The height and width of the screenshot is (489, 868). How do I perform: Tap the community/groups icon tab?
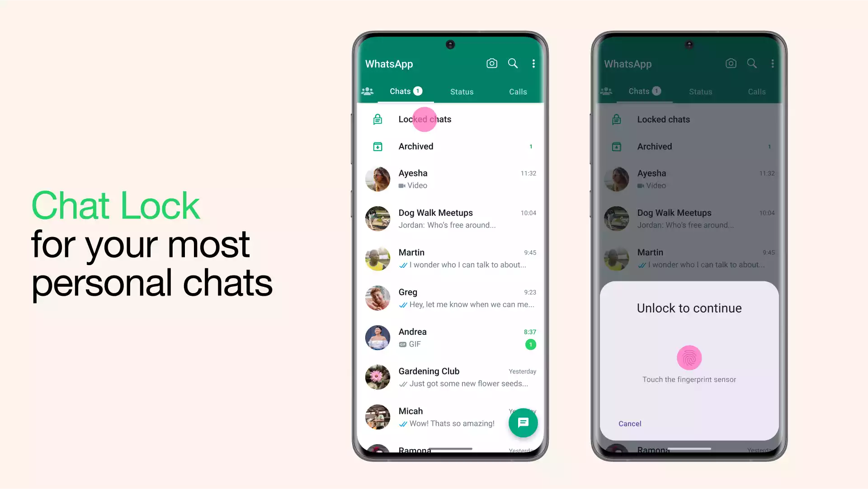(x=369, y=91)
